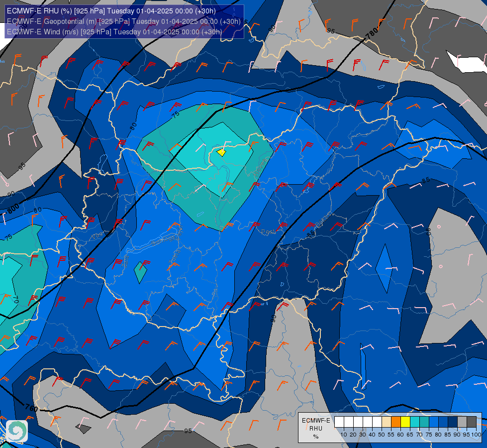
Task: Click the cyan 65-70 legend swatch
Action: (x=415, y=422)
